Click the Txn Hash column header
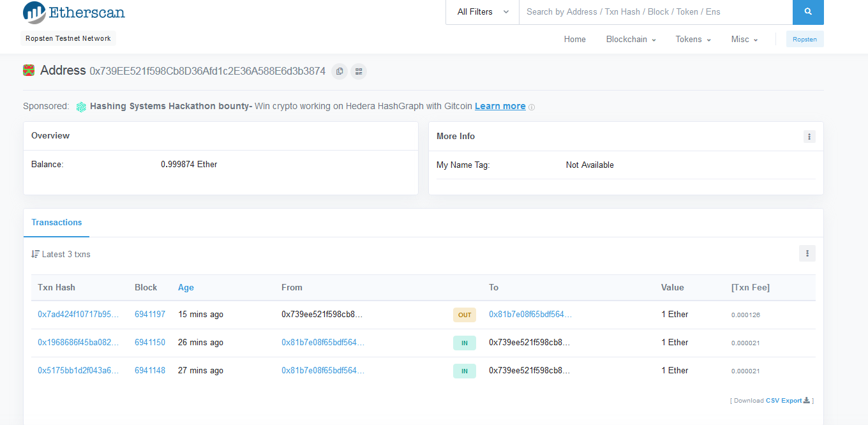 coord(56,288)
